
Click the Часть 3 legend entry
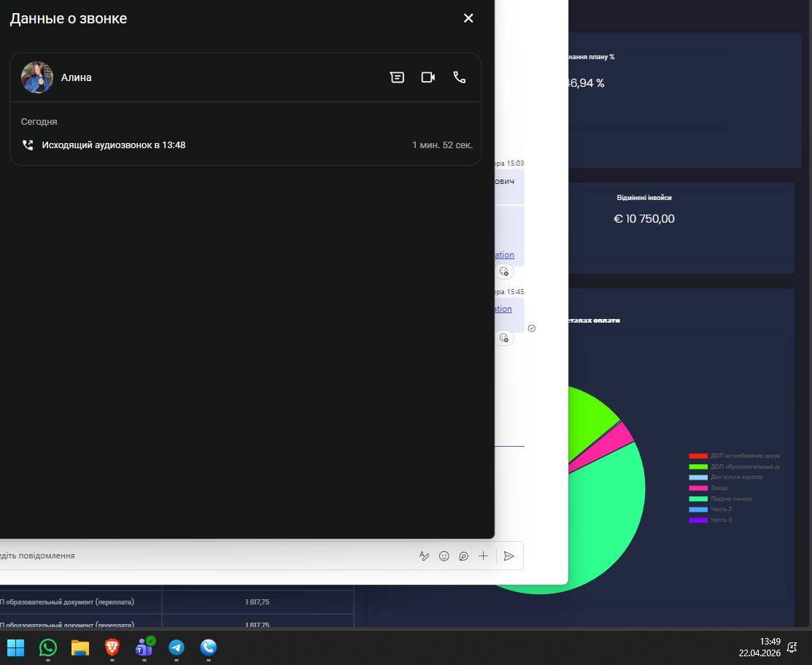click(x=710, y=520)
